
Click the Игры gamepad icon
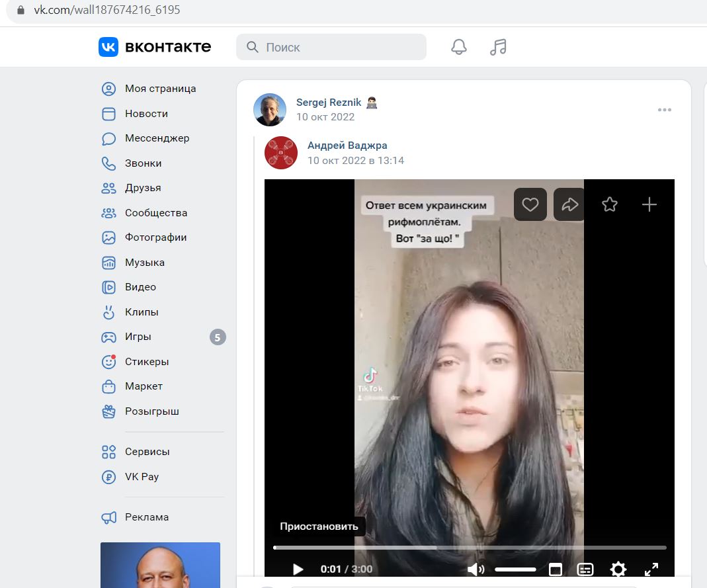108,337
